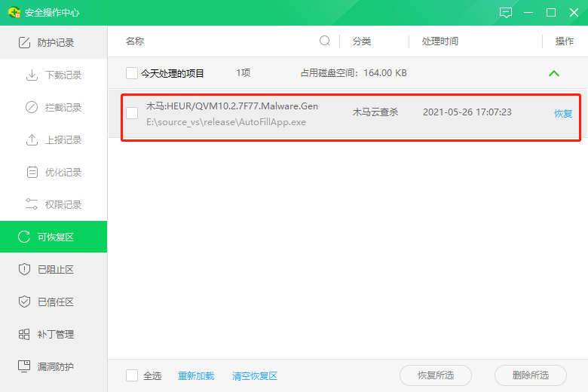
Task: Click the 拦截记录 blocked circle icon
Action: [x=32, y=107]
